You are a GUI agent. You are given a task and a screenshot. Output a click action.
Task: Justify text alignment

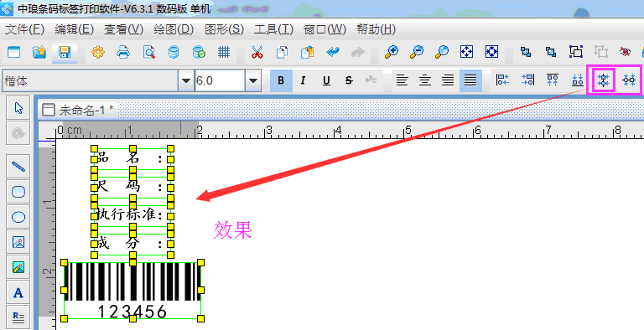[470, 80]
